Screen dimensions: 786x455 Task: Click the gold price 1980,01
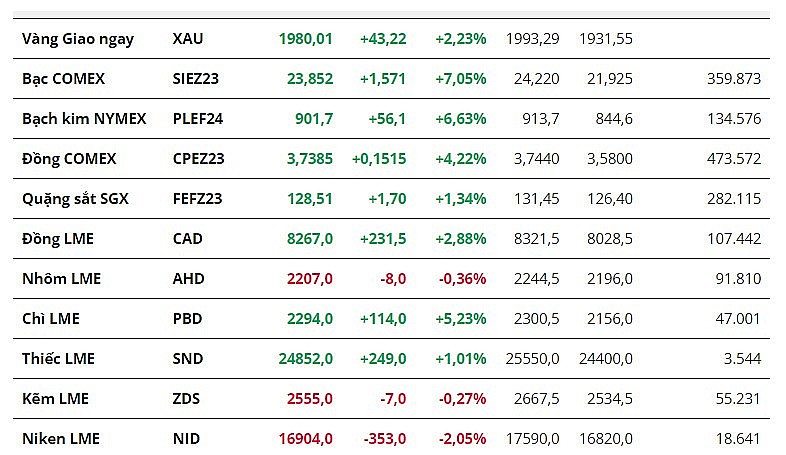click(x=306, y=39)
